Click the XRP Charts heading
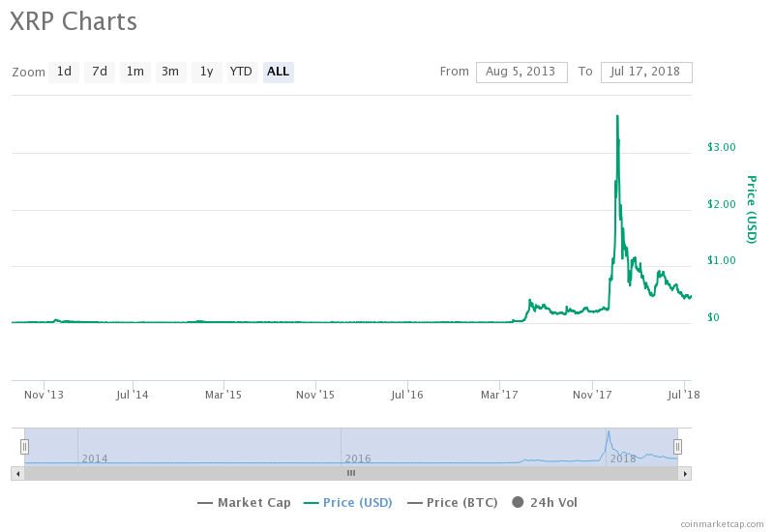The image size is (774, 532). tap(74, 21)
